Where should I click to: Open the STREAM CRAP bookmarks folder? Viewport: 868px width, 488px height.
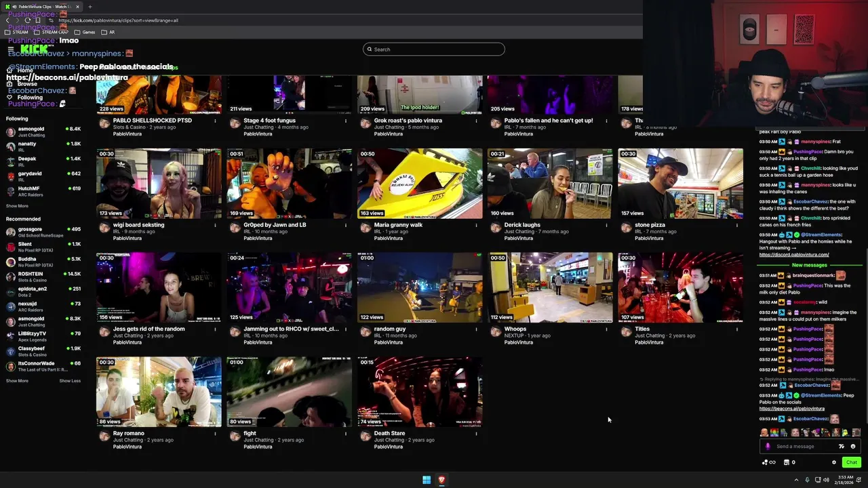pos(51,32)
